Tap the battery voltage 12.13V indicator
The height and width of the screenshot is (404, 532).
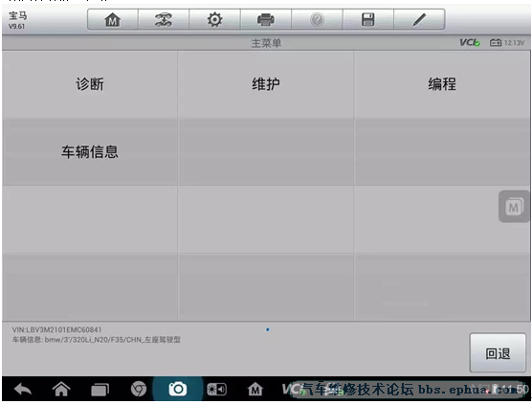click(x=507, y=43)
